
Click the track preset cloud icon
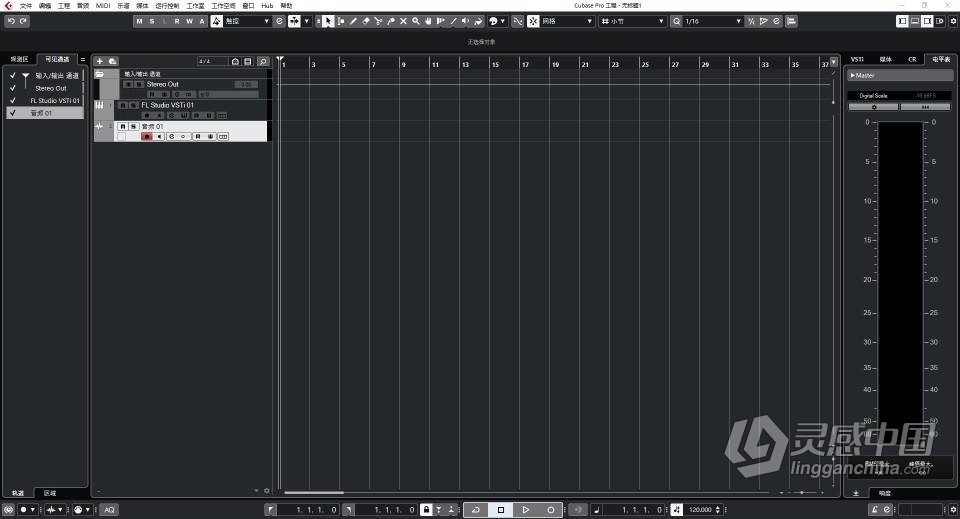pos(113,61)
